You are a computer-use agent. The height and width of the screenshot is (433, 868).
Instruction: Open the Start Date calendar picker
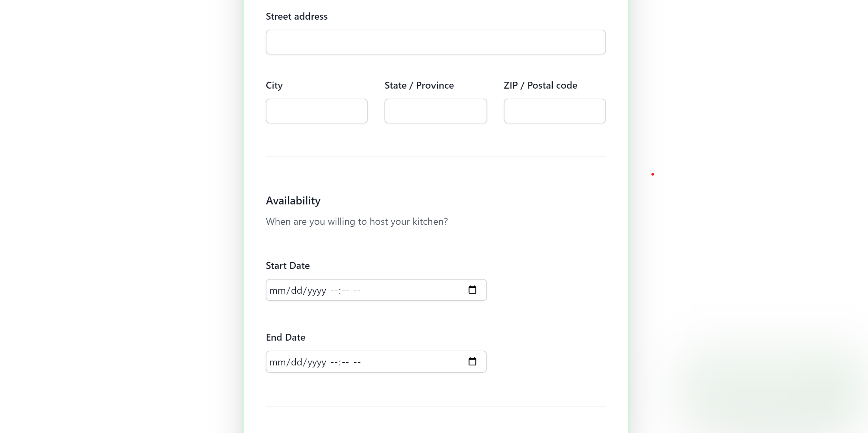(x=472, y=290)
